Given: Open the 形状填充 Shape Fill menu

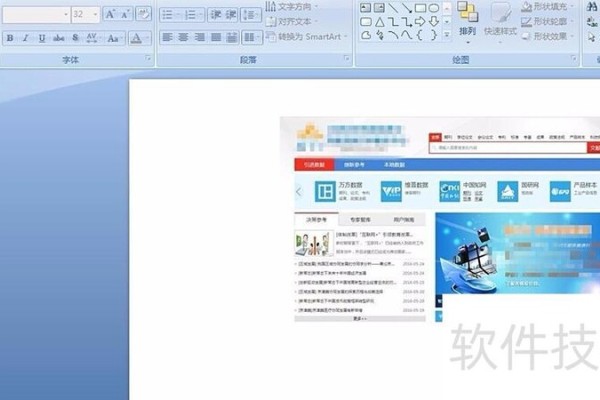Looking at the screenshot, I should coord(548,7).
